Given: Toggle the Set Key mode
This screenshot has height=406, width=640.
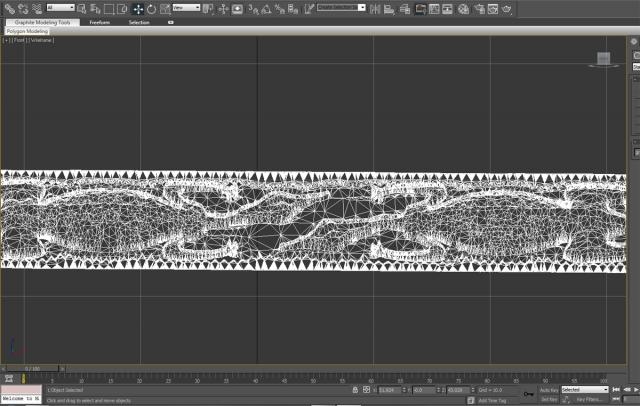Looking at the screenshot, I should coord(548,399).
